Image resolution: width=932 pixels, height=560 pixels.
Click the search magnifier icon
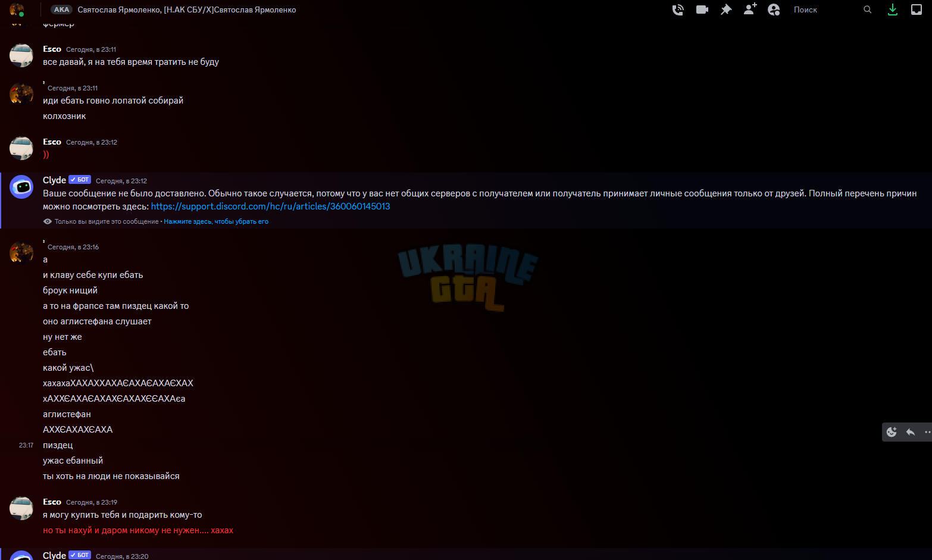pos(868,10)
